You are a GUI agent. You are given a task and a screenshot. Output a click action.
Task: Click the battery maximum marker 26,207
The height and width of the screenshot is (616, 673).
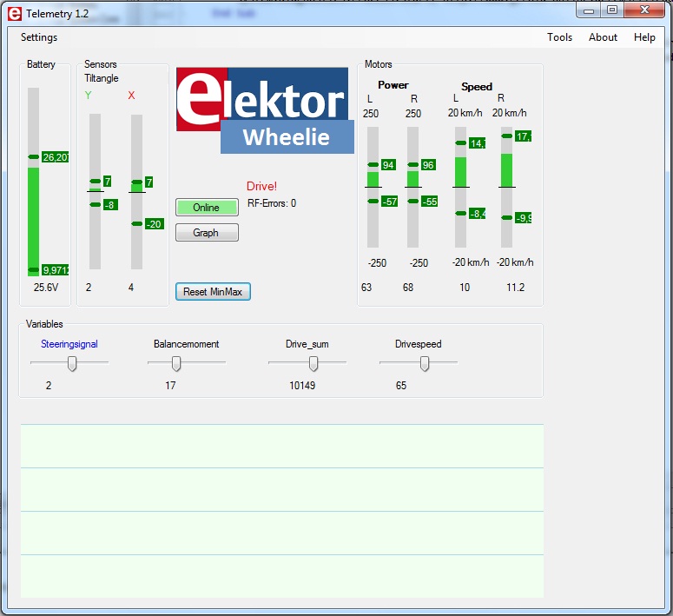tap(55, 157)
